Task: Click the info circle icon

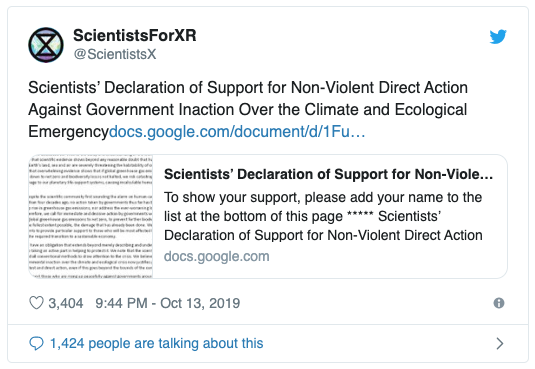Action: [x=498, y=303]
